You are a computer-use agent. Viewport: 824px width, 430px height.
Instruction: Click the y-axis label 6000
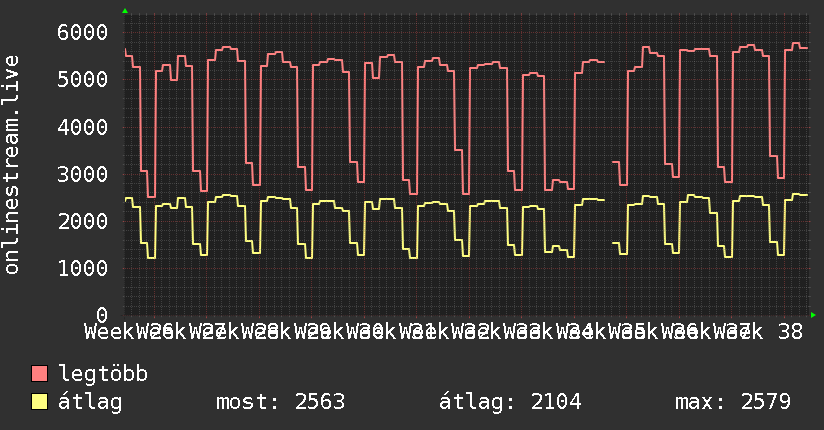click(x=83, y=33)
